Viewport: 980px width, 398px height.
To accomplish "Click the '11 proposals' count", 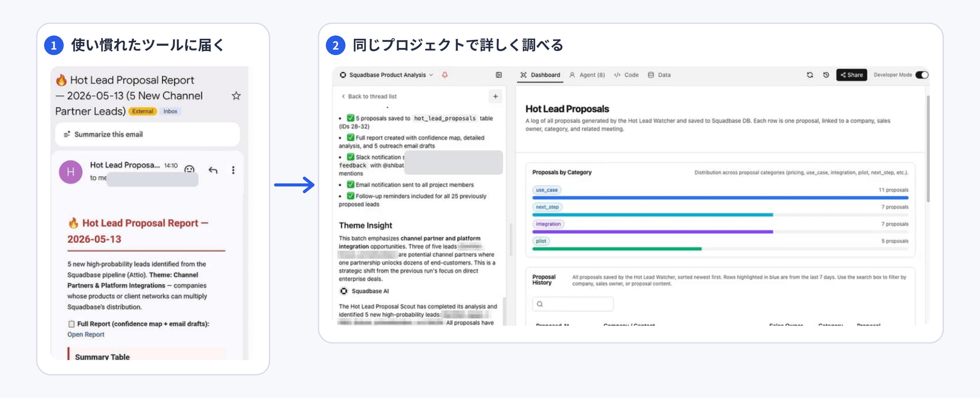I will pyautogui.click(x=893, y=190).
